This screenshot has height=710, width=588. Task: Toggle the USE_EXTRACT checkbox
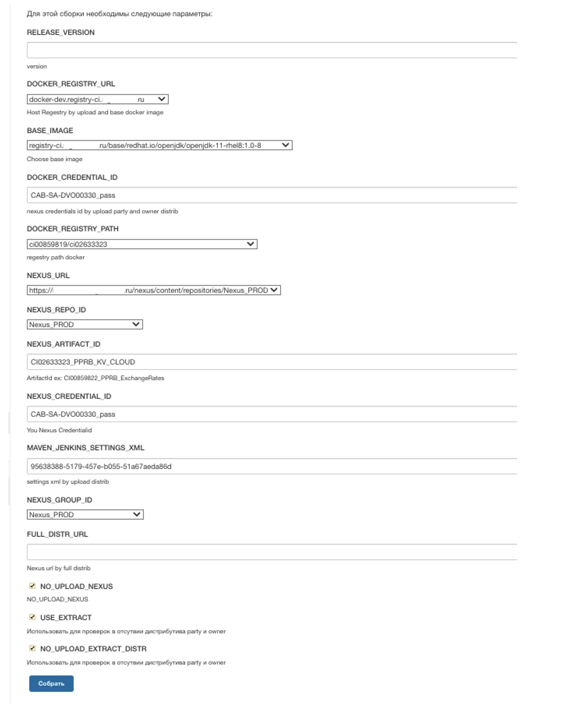32,617
